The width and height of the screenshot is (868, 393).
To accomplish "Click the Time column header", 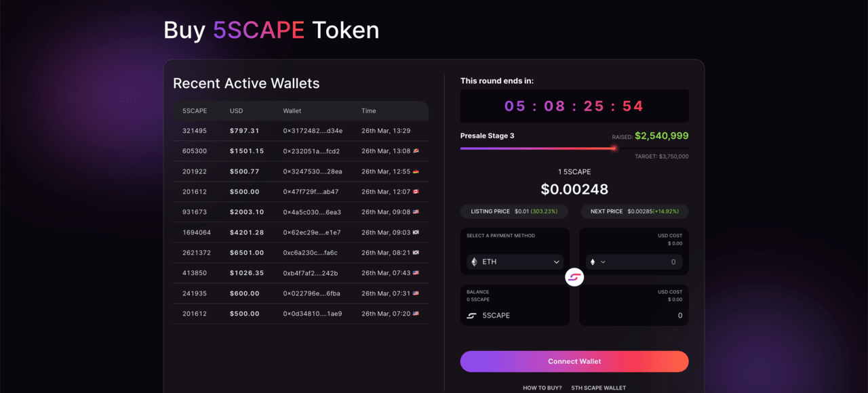I will 368,110.
